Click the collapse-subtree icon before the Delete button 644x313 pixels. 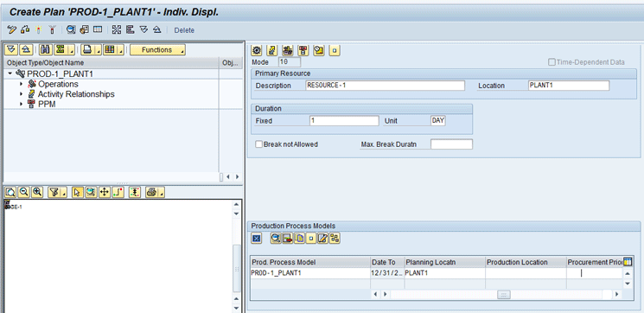156,30
